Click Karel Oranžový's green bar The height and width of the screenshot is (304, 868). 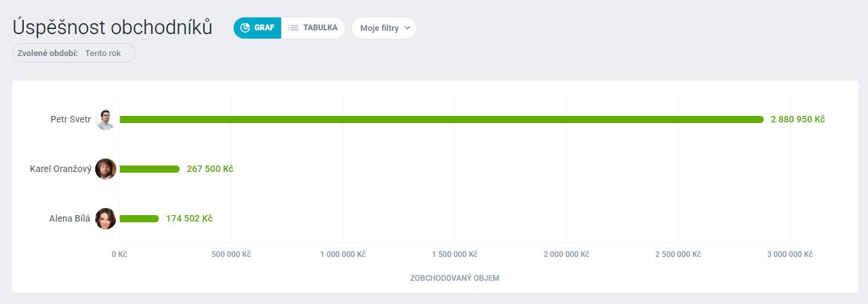point(149,169)
